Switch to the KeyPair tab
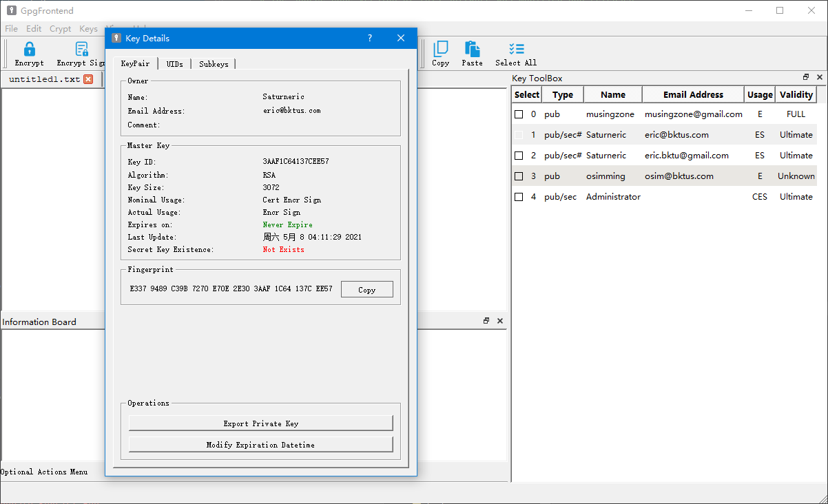The height and width of the screenshot is (504, 828). [135, 63]
